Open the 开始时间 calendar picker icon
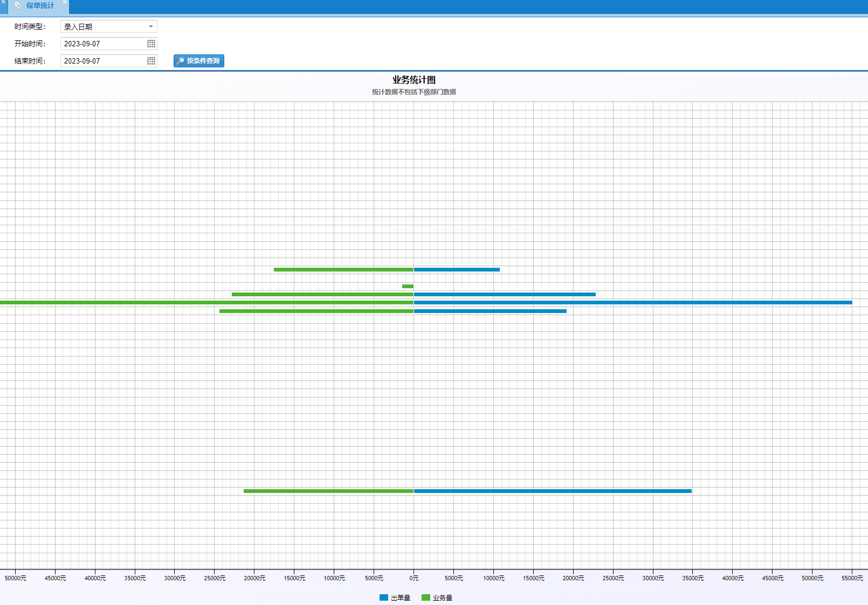Screen dimensions: 868x605 point(151,44)
